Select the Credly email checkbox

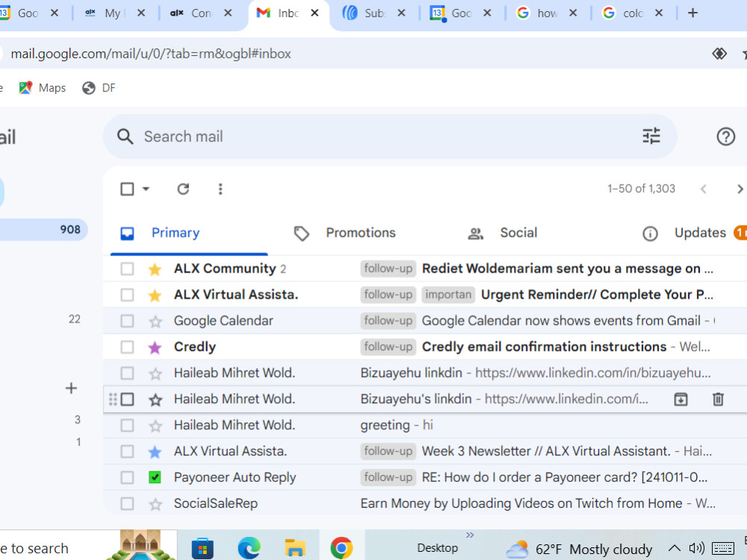coord(127,347)
